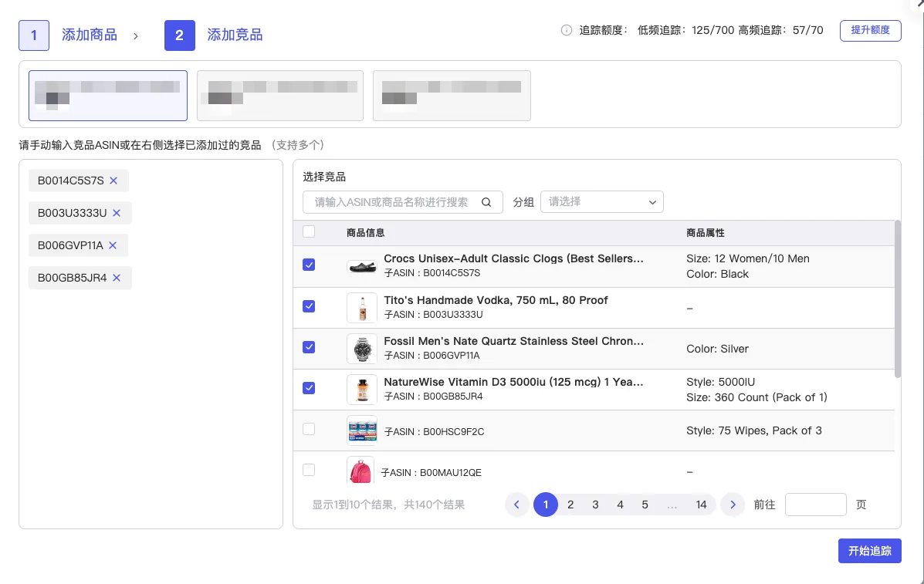Click 'Style: 75 Wipes, Pack of 3' text
Screen dimensions: 924x584
753,431
